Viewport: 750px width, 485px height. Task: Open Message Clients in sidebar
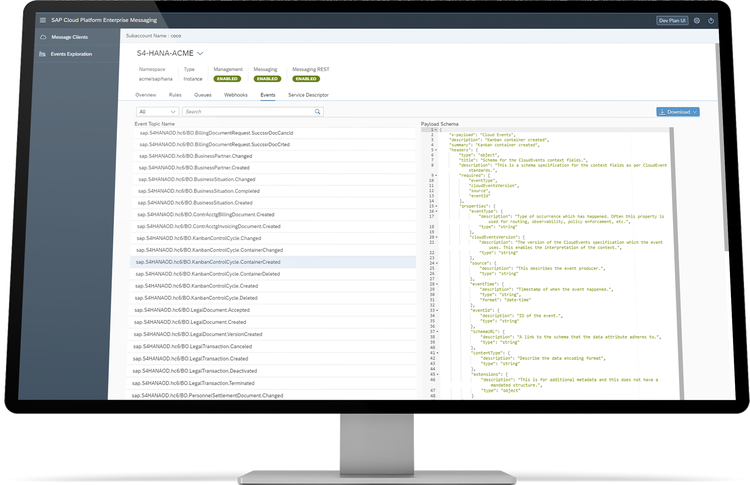point(69,37)
